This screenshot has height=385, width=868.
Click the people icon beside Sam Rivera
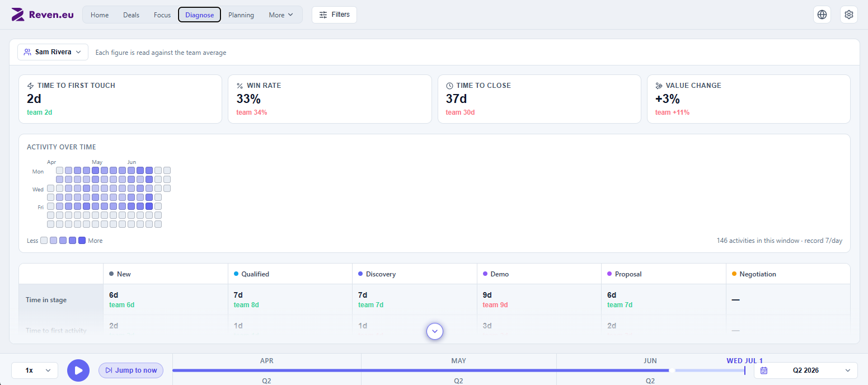click(x=27, y=52)
